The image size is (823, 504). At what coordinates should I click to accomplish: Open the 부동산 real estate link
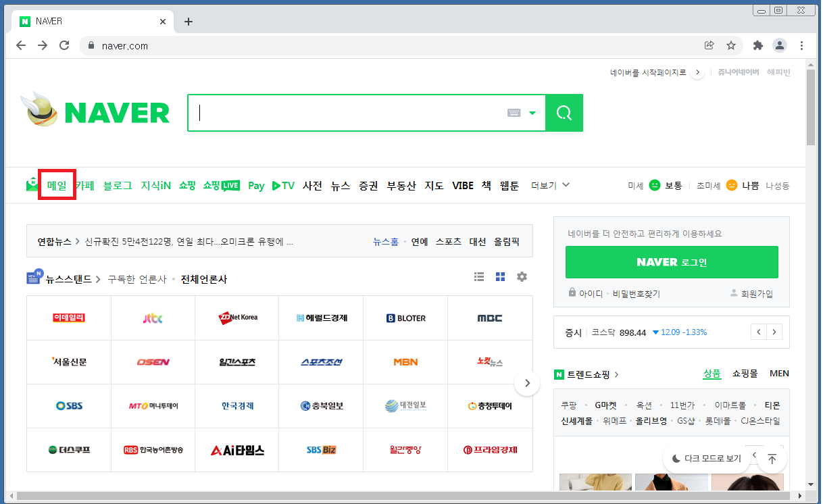point(401,185)
